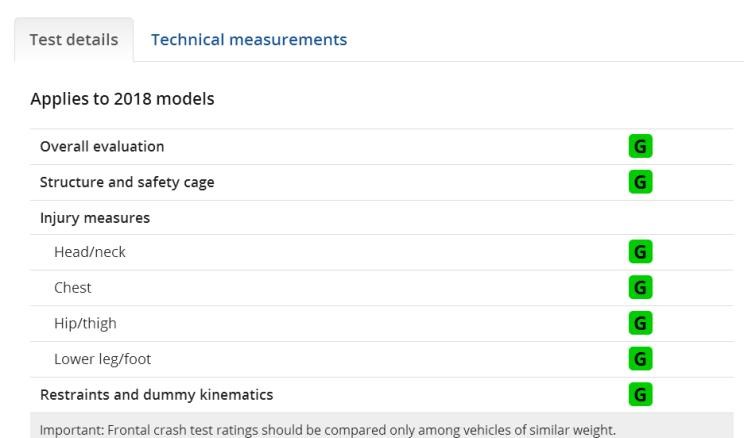Click the Restraints and dummy kinematics label

157,395
